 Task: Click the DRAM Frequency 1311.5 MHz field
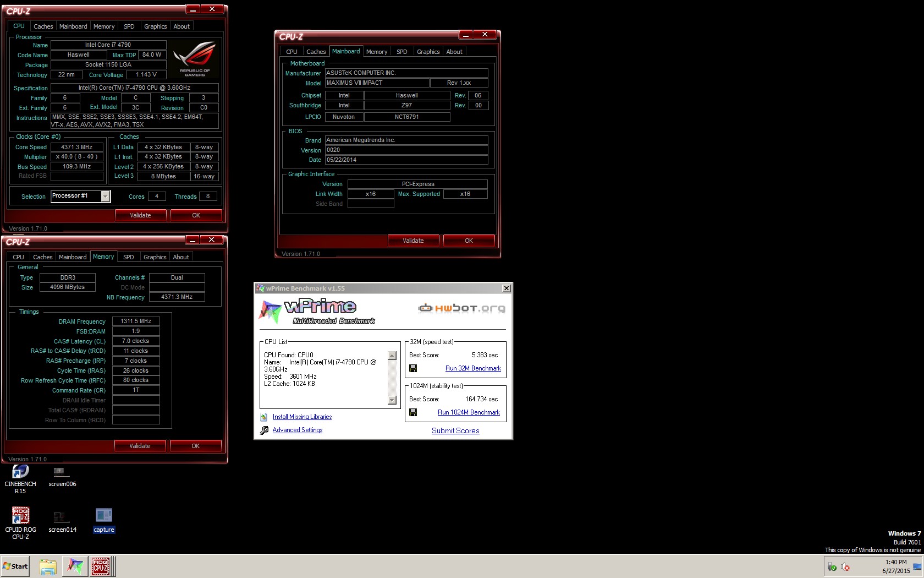[x=136, y=321]
